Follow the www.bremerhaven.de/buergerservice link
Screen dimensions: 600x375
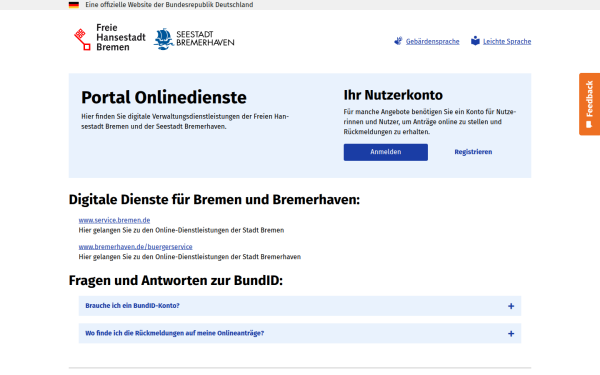[135, 246]
